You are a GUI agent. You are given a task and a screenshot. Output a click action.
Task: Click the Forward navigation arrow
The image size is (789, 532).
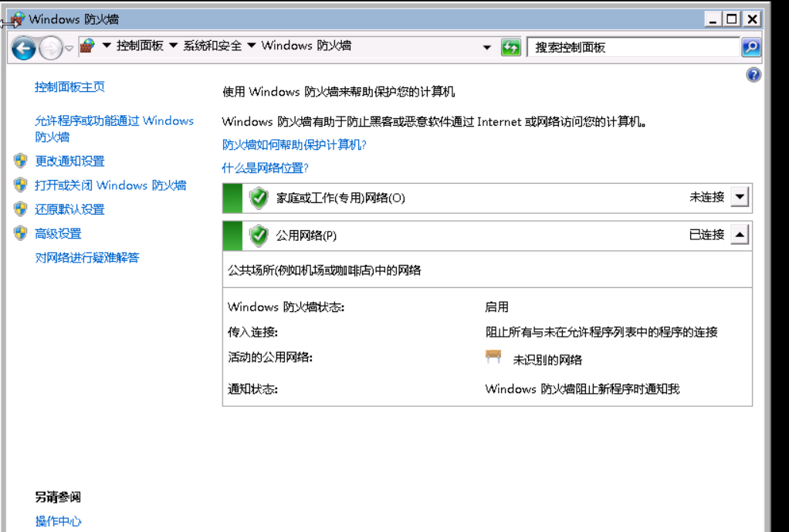[50, 49]
